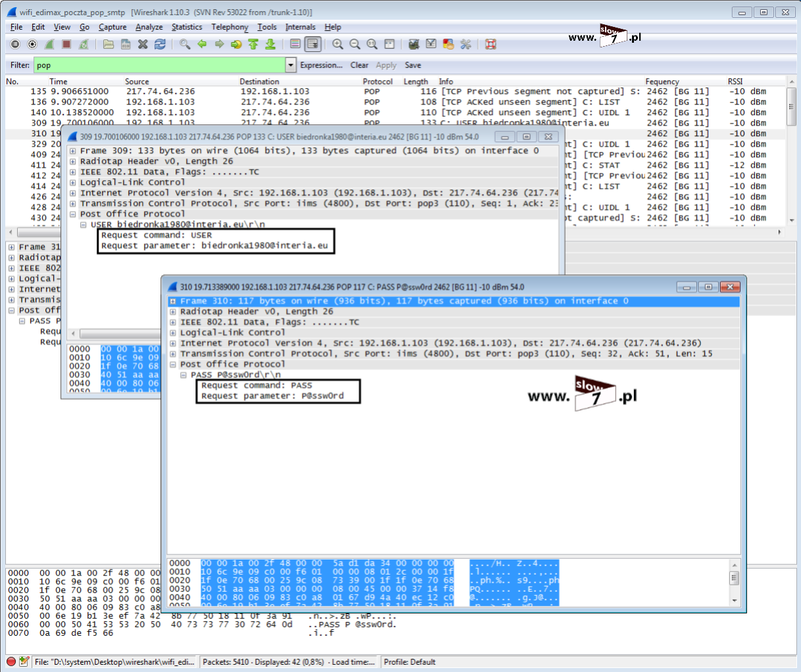Open expert info red circle in status bar
This screenshot has height=672, width=801.
[11, 661]
